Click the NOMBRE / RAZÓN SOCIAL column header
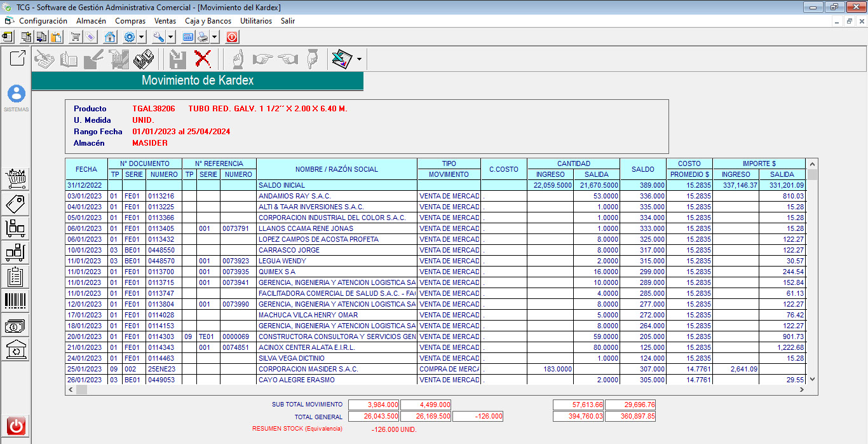 [x=336, y=169]
